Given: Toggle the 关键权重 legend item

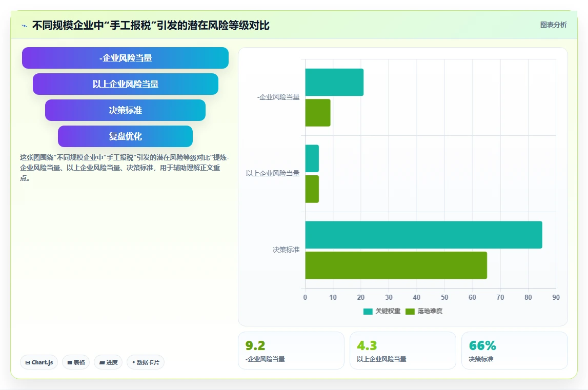Looking at the screenshot, I should [382, 311].
